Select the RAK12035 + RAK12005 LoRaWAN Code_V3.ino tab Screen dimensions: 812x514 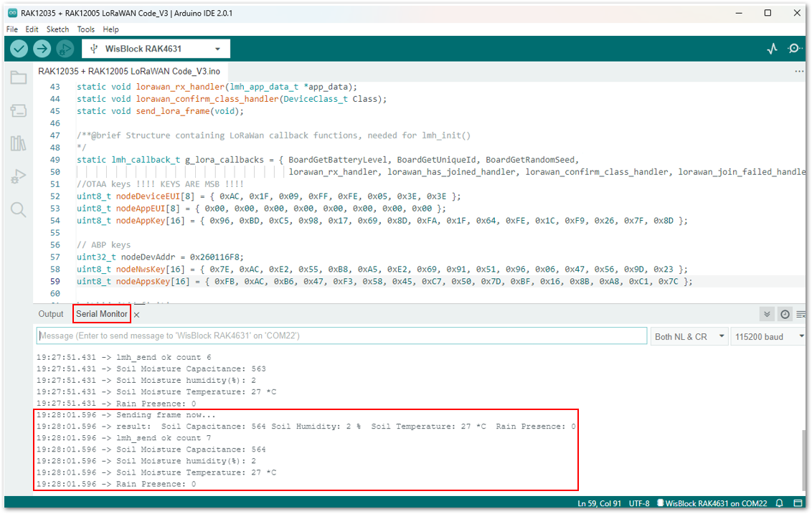click(129, 72)
